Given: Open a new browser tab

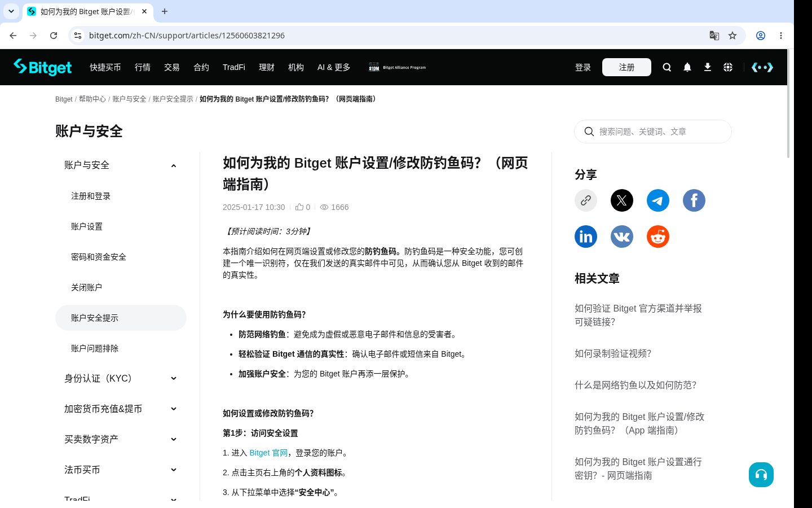Looking at the screenshot, I should [165, 11].
